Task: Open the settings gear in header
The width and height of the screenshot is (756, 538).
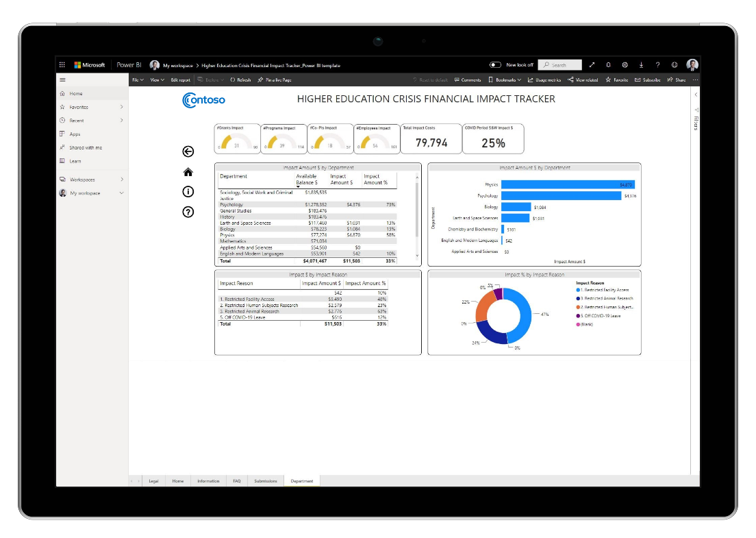Action: [625, 65]
